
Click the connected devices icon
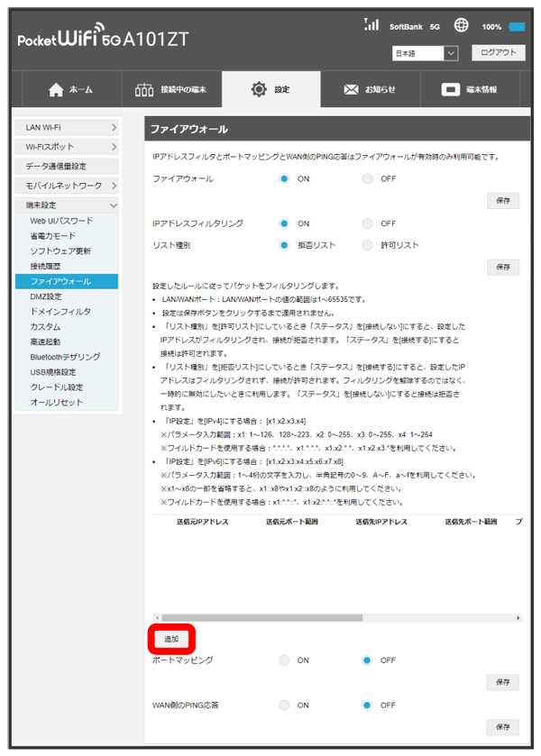(143, 90)
